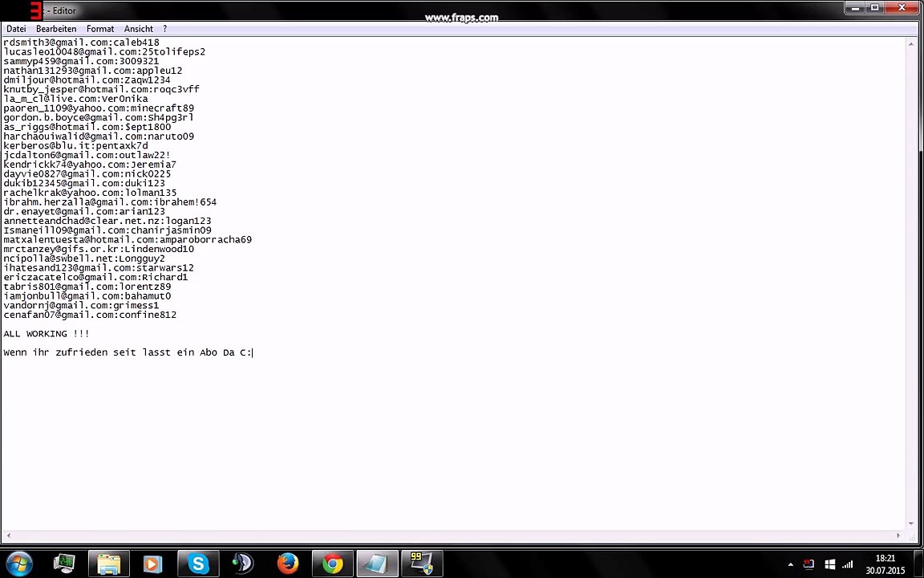The height and width of the screenshot is (578, 924).
Task: Click the Windows flag tray icon
Action: pyautogui.click(x=829, y=565)
